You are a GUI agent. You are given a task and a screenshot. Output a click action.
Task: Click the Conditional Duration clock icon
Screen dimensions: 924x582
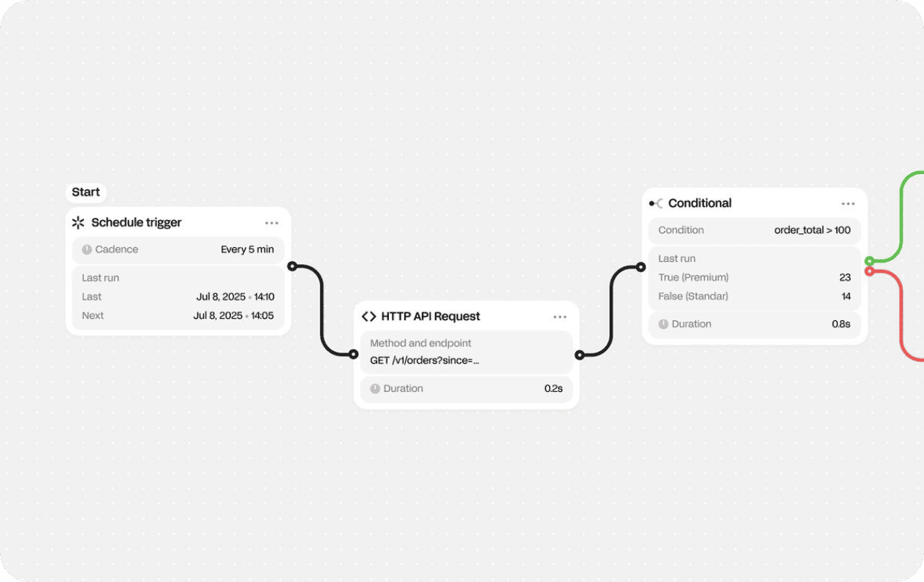click(x=663, y=324)
